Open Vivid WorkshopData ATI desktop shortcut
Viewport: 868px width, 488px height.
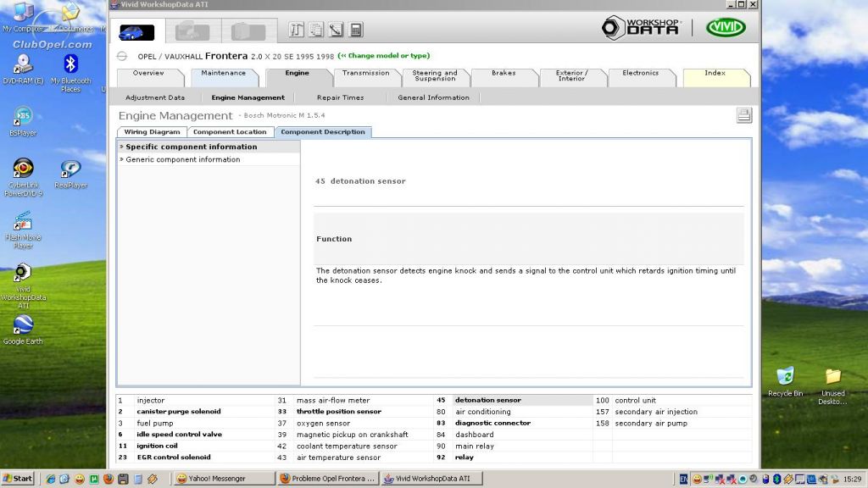23,286
